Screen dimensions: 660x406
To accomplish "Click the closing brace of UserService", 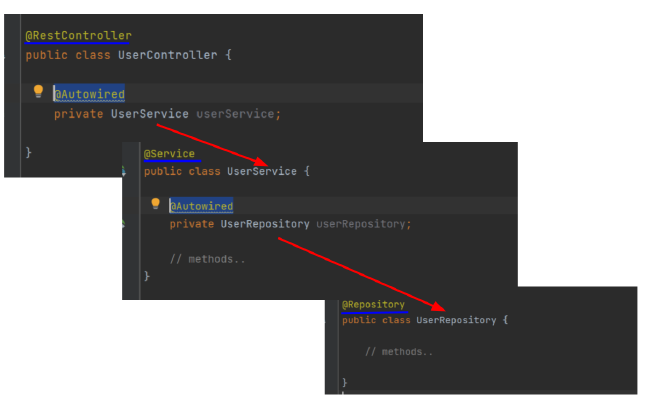I will tap(146, 276).
